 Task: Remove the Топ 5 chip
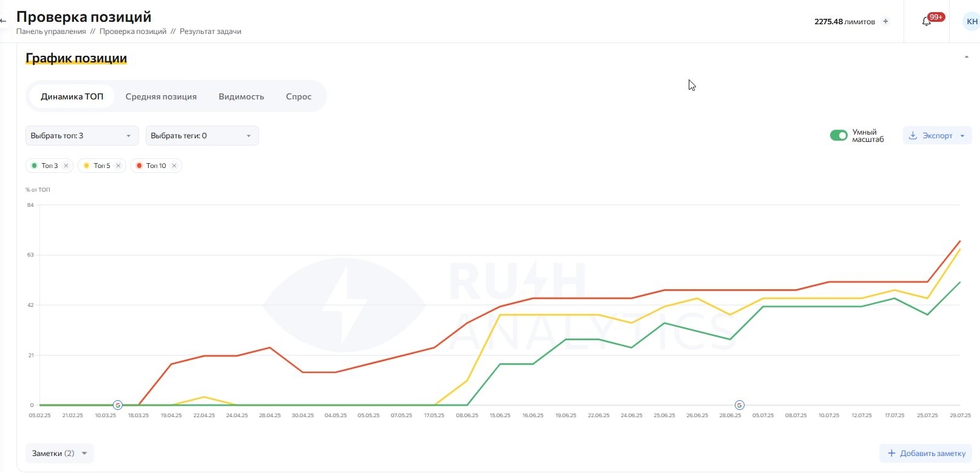point(118,166)
